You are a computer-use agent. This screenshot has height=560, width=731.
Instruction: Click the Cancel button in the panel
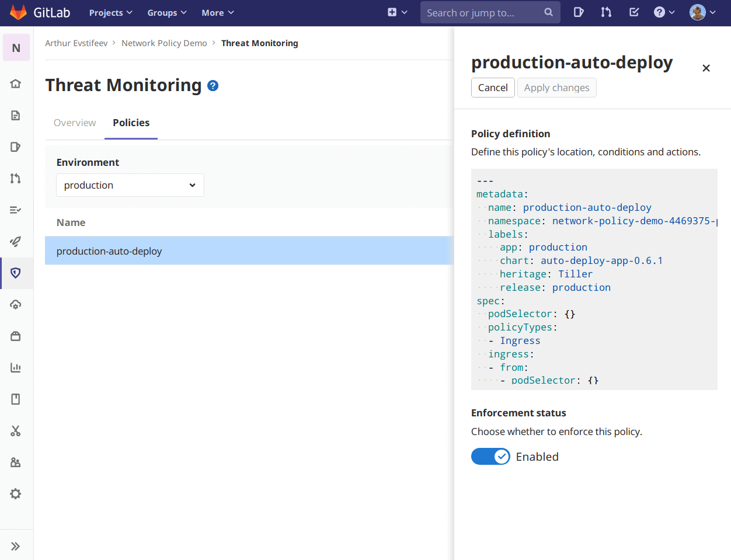(493, 87)
